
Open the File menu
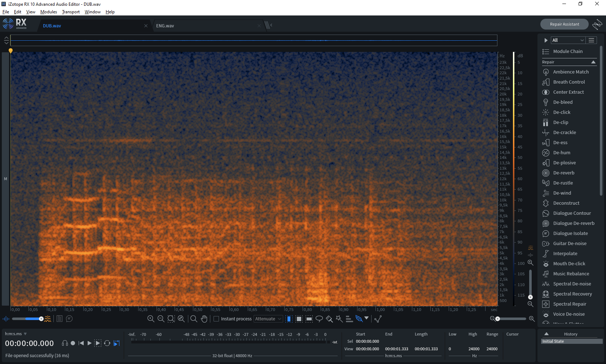(6, 12)
